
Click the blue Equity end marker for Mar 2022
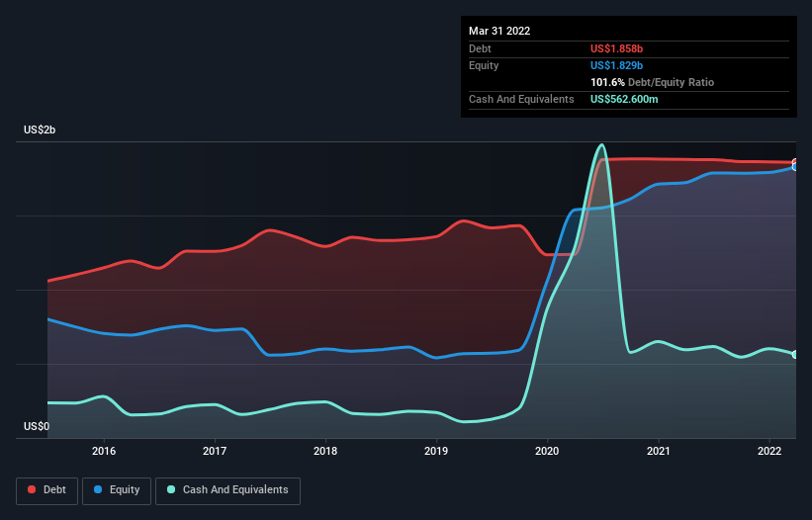point(796,167)
